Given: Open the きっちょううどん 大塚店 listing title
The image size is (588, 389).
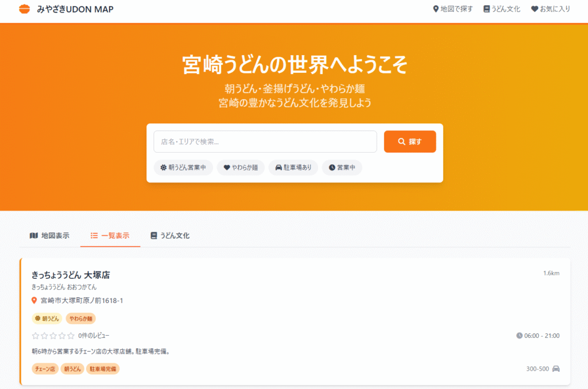Looking at the screenshot, I should pyautogui.click(x=71, y=275).
